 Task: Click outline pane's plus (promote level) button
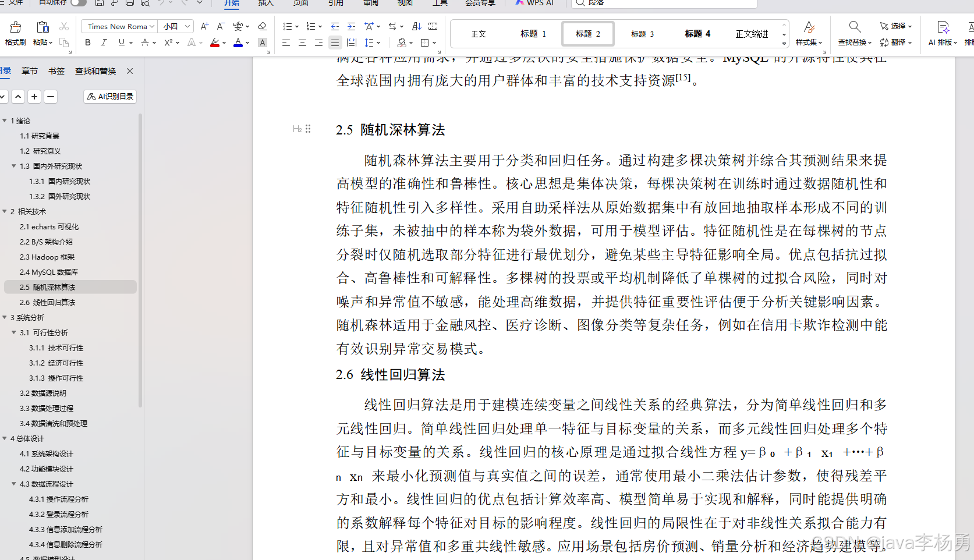coord(34,97)
